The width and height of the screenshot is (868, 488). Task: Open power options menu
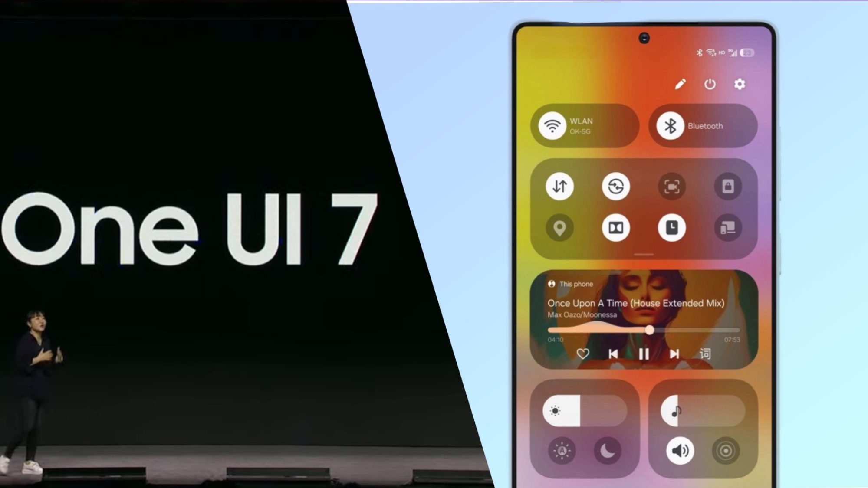click(710, 84)
